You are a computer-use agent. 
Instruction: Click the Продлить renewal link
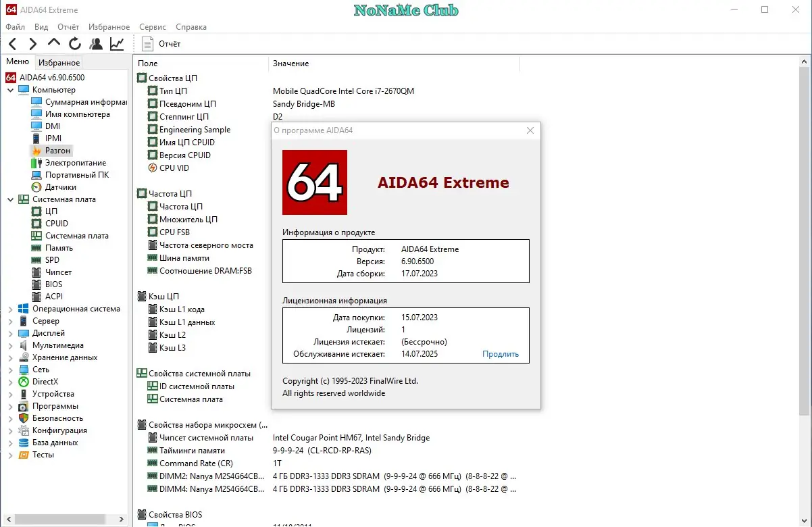tap(501, 354)
